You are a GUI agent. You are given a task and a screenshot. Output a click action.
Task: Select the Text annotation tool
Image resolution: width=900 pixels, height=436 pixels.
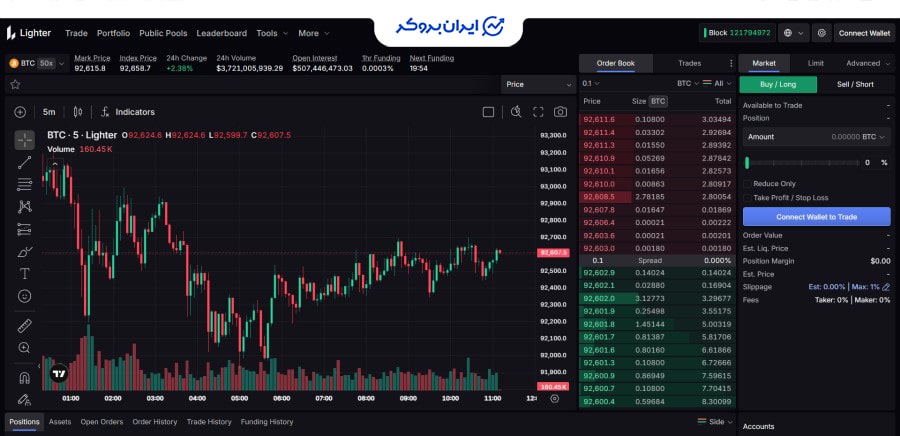click(x=25, y=274)
